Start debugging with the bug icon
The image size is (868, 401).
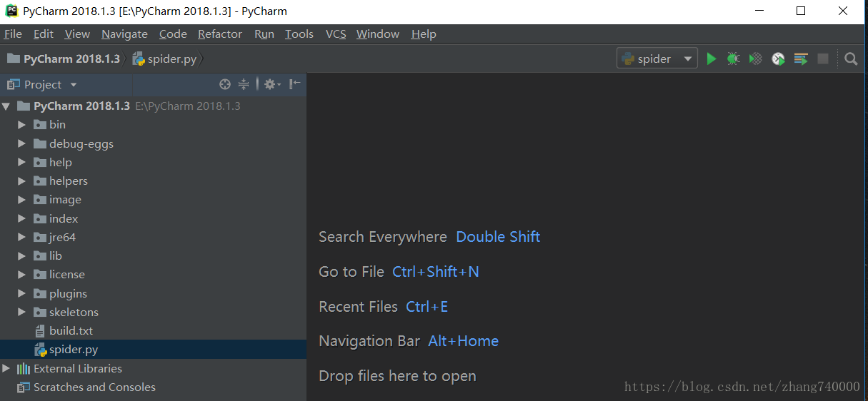733,59
